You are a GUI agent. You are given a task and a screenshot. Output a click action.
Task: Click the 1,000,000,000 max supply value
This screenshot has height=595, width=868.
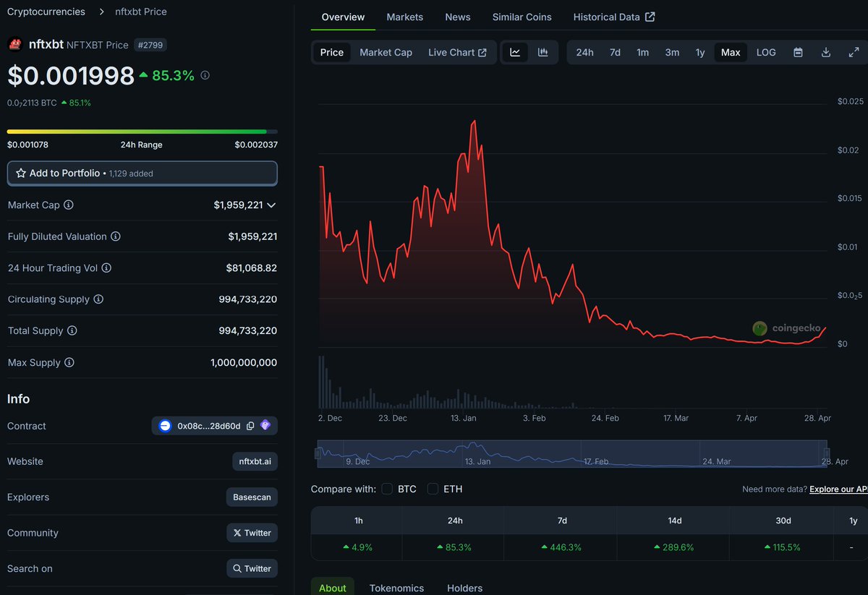244,362
